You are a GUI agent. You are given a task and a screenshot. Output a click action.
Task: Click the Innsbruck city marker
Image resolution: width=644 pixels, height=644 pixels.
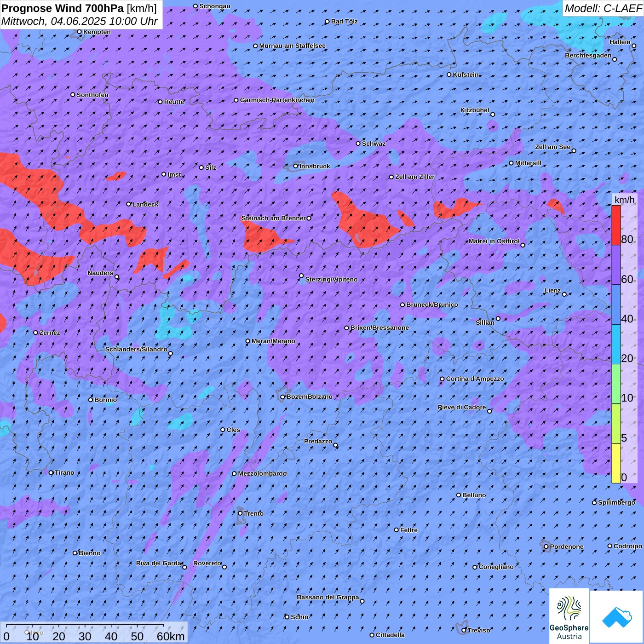[x=296, y=166]
